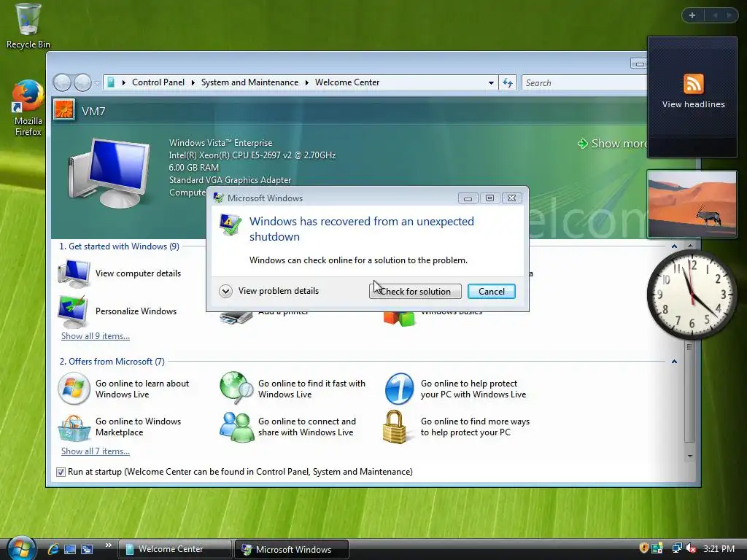This screenshot has height=560, width=747.
Task: Click Show Desktop in Quick Launch
Action: click(70, 549)
